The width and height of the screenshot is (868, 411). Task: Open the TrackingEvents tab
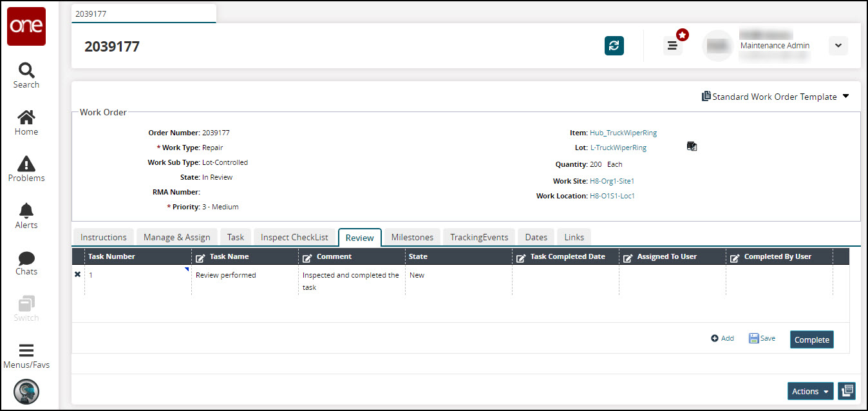click(x=480, y=237)
